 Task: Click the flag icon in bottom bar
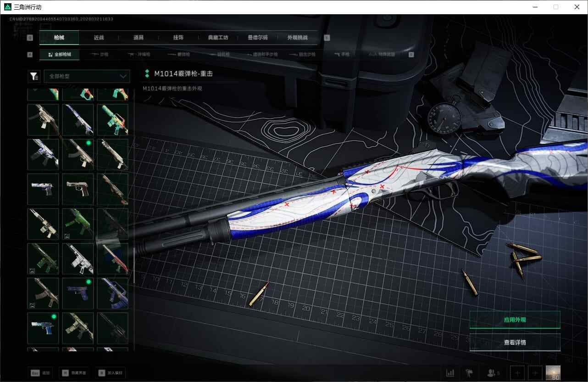469,373
